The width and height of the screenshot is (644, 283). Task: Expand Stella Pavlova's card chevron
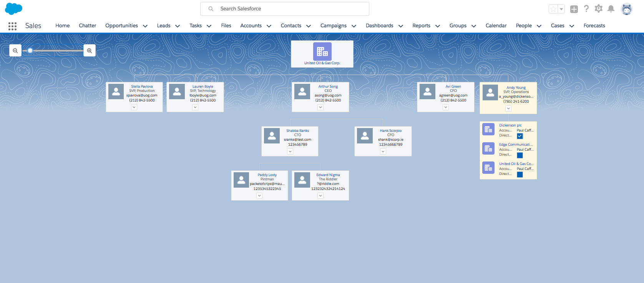(134, 107)
